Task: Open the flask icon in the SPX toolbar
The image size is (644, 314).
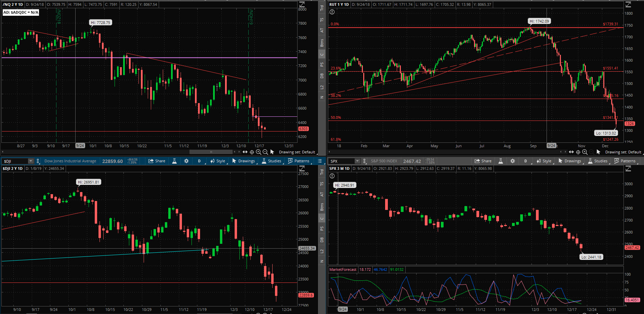Action: point(501,161)
